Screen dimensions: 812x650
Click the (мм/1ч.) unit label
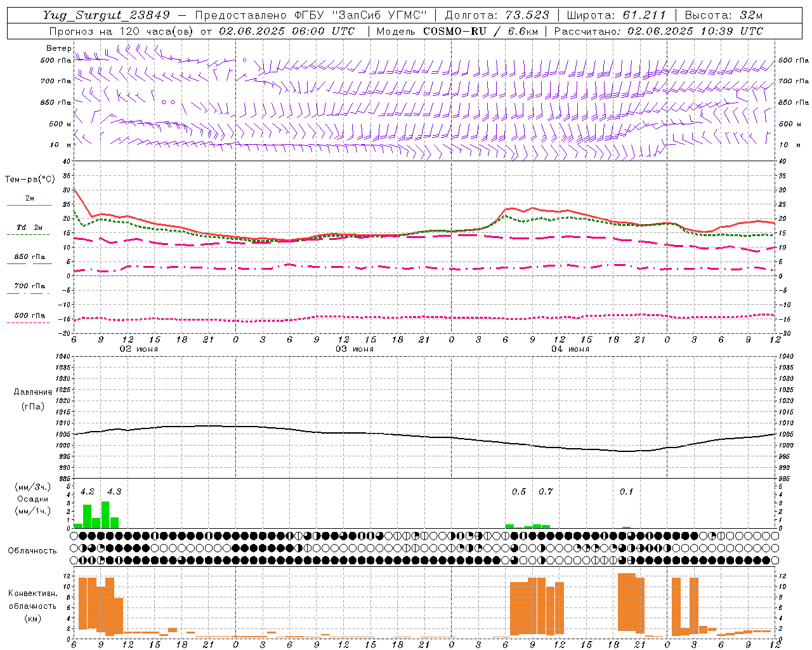[x=32, y=511]
